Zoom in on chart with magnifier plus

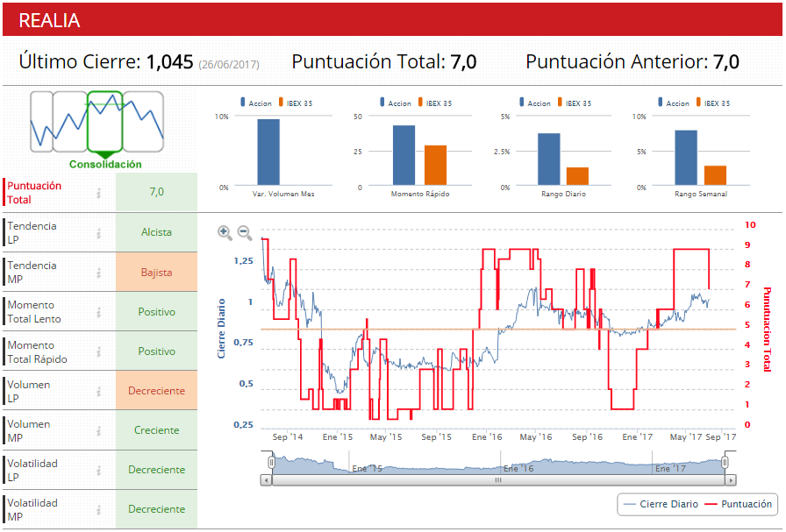(x=225, y=232)
